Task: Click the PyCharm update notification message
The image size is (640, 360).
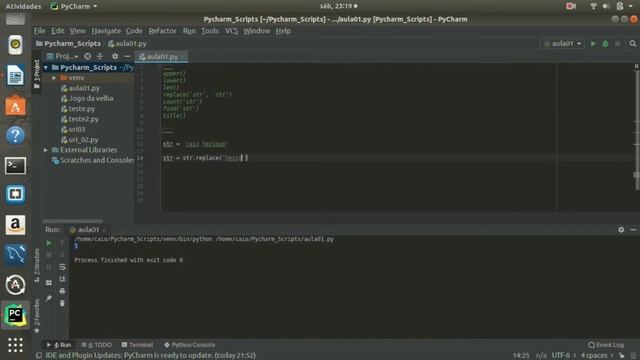Action: (151, 356)
